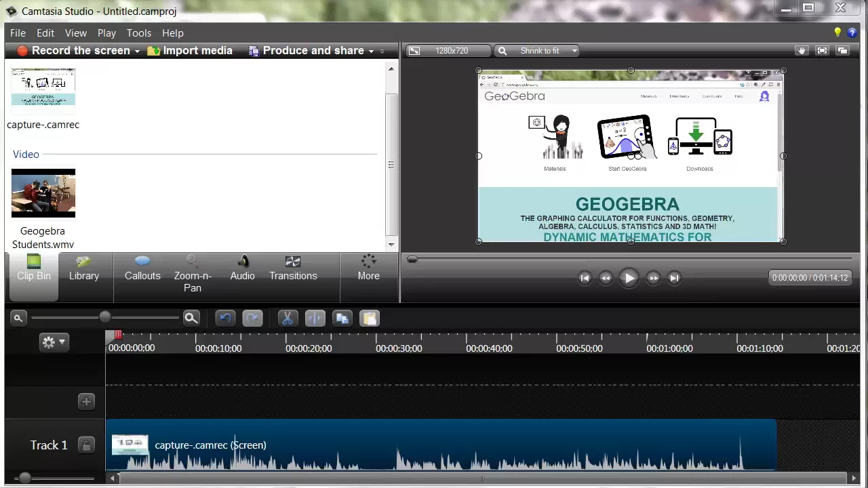The image size is (868, 488).
Task: Expand Produce and share dropdown arrow
Action: coord(371,52)
